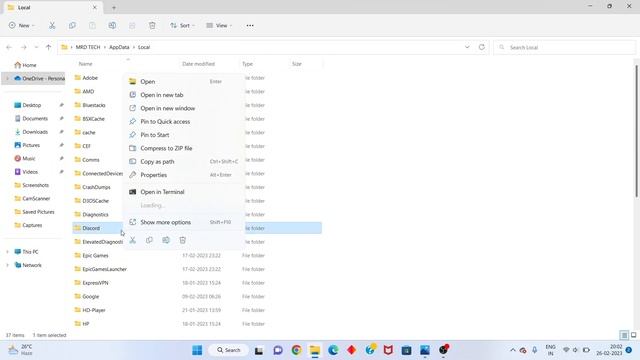
Task: Open the Sort dropdown
Action: (x=182, y=25)
